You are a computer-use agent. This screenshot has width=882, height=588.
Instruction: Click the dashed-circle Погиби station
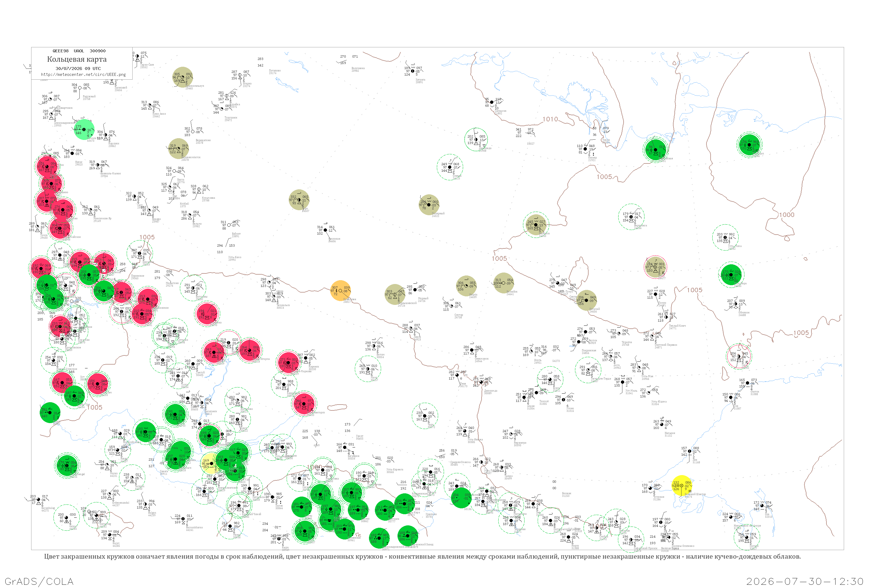(x=747, y=537)
